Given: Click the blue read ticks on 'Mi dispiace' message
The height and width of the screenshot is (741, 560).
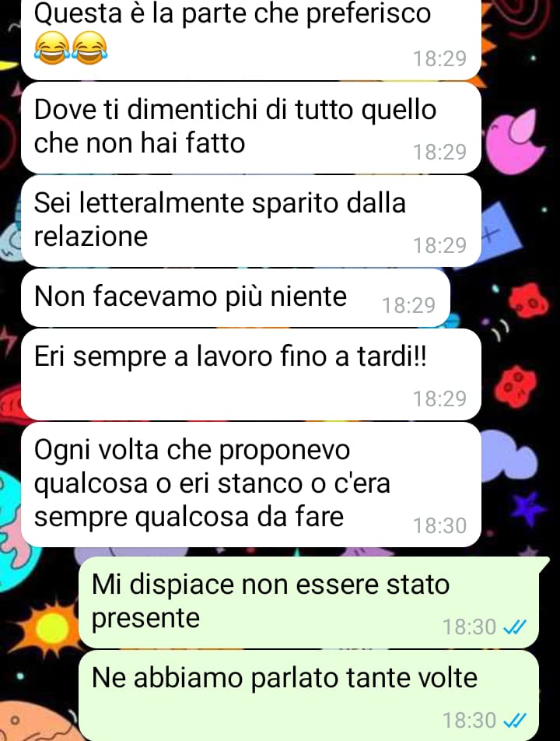Looking at the screenshot, I should click(515, 627).
